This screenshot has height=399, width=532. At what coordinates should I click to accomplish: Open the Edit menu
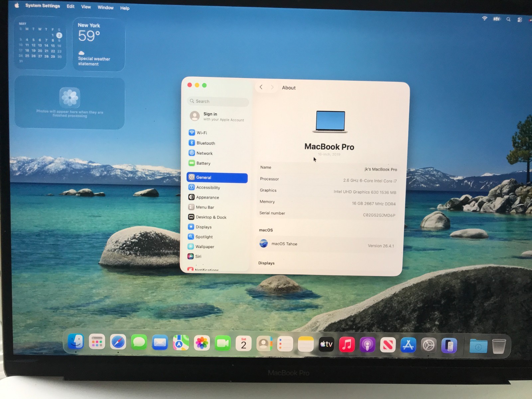click(70, 6)
